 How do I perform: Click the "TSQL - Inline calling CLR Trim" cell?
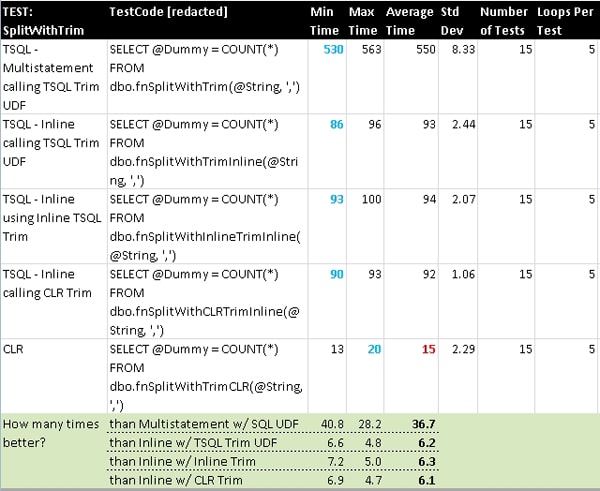(x=51, y=291)
